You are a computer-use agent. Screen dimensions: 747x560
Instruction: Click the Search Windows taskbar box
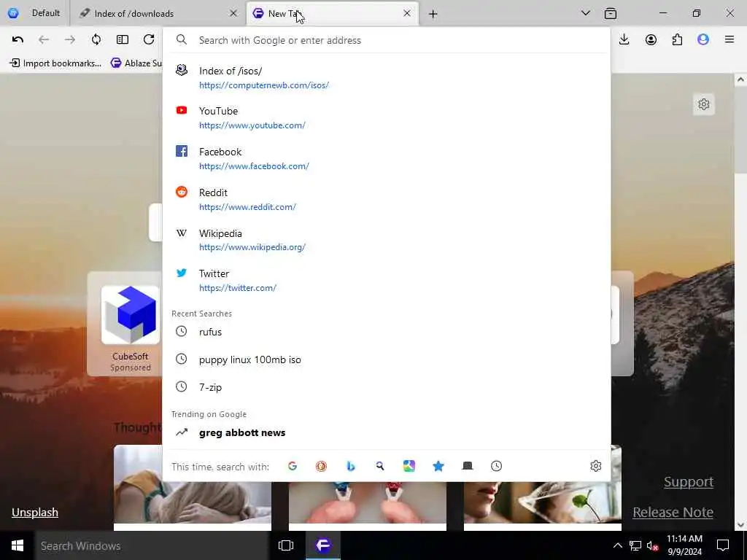pos(152,545)
